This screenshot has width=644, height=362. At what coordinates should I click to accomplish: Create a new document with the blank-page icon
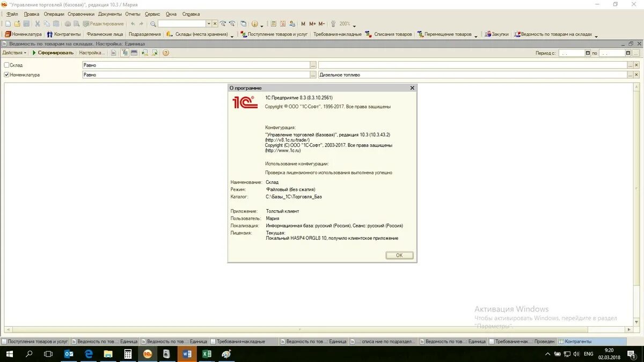point(8,24)
